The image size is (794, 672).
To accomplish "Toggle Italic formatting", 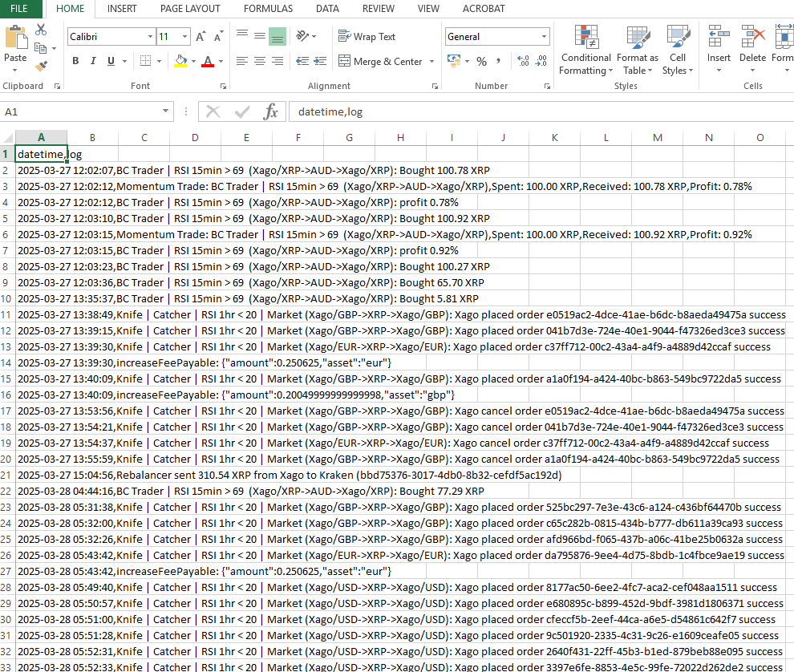I will point(93,61).
